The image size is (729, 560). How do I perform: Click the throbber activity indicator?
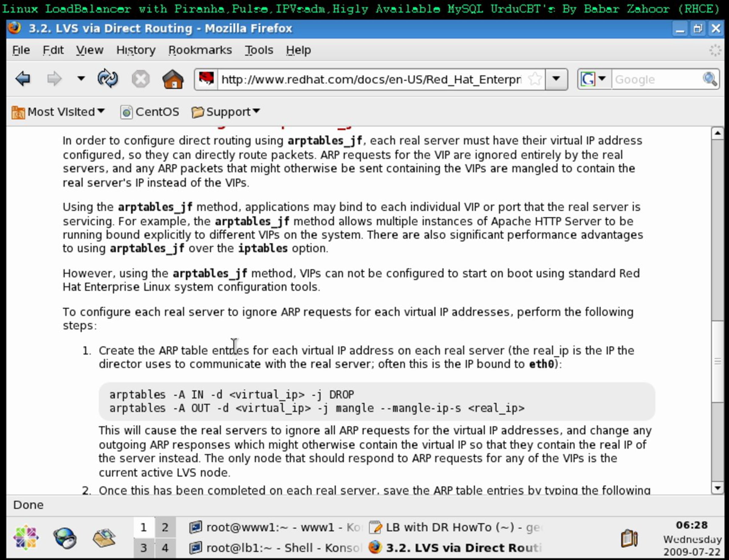point(715,50)
